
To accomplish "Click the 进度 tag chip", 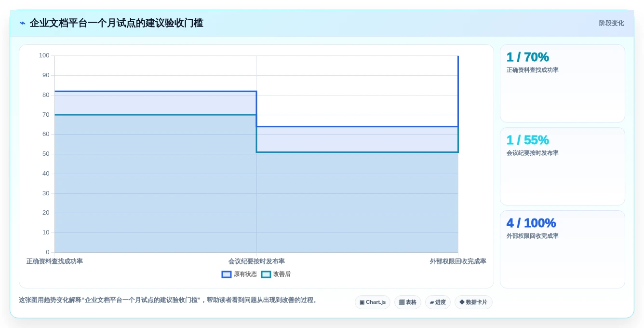I will [438, 302].
